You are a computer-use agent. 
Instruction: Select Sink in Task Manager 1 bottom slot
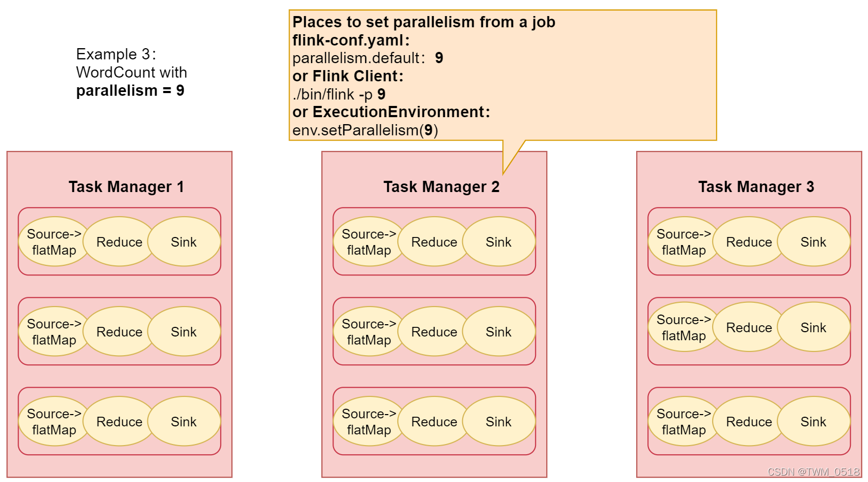click(184, 422)
